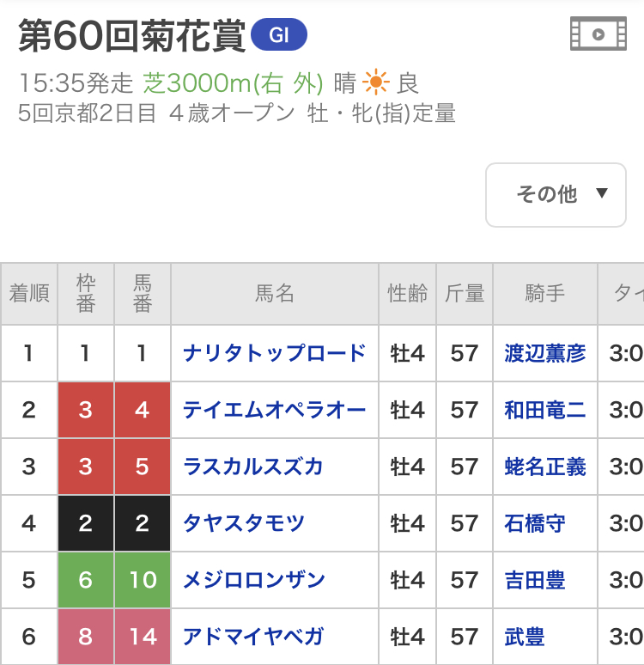The image size is (644, 665).
Task: Click the sunny weather icon
Action: click(x=375, y=82)
